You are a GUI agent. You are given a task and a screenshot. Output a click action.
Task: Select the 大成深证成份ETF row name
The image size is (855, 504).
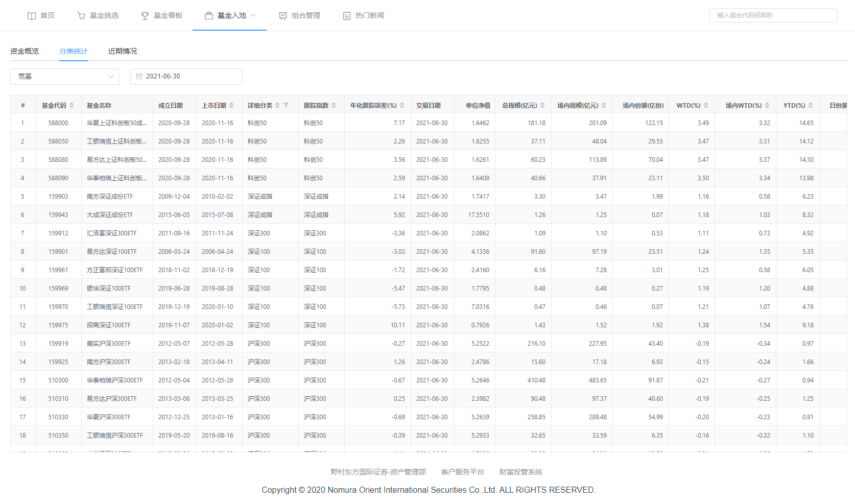[x=110, y=215]
